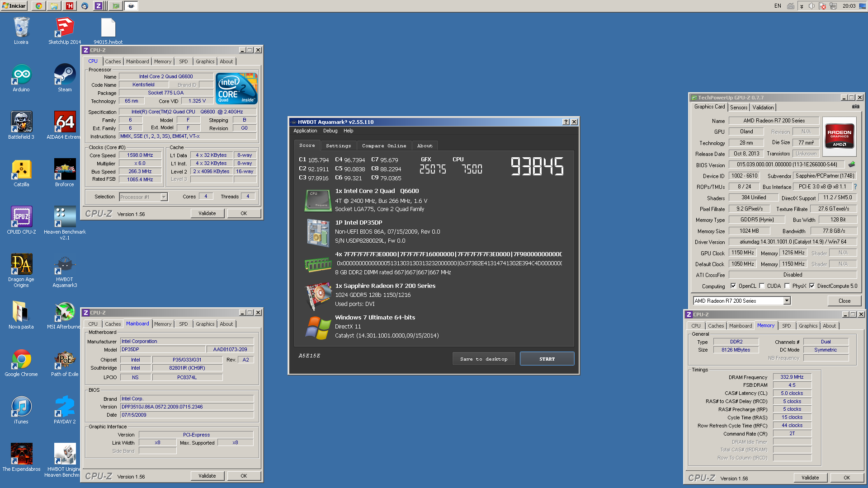Toggle the CUDA checkbox in GPU-Z
The image size is (868, 488).
762,286
